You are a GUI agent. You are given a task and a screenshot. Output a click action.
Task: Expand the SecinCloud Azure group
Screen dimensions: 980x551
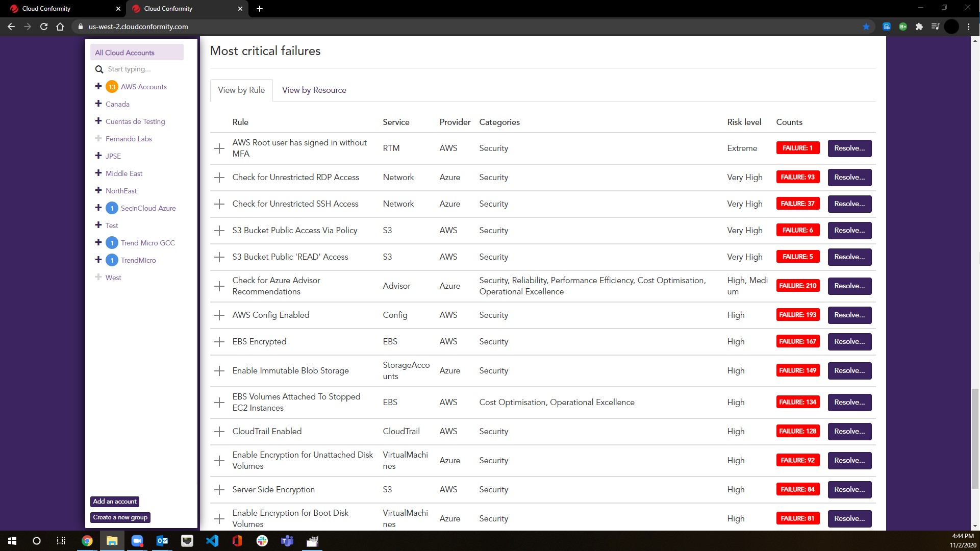coord(98,208)
